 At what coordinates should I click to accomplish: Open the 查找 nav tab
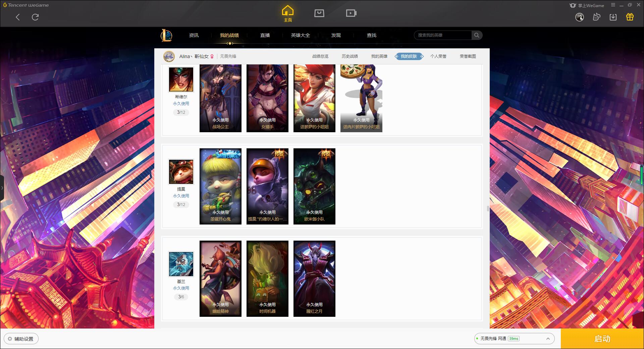(x=372, y=35)
